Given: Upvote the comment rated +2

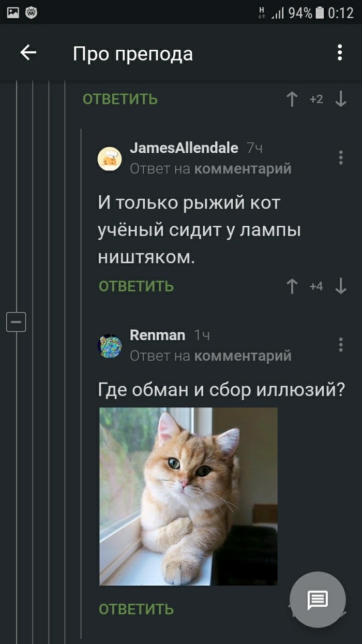Looking at the screenshot, I should click(292, 99).
